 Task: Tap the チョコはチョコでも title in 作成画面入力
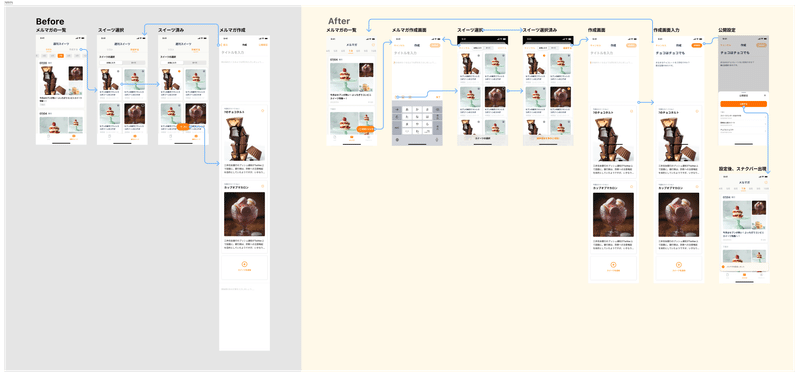[670, 53]
